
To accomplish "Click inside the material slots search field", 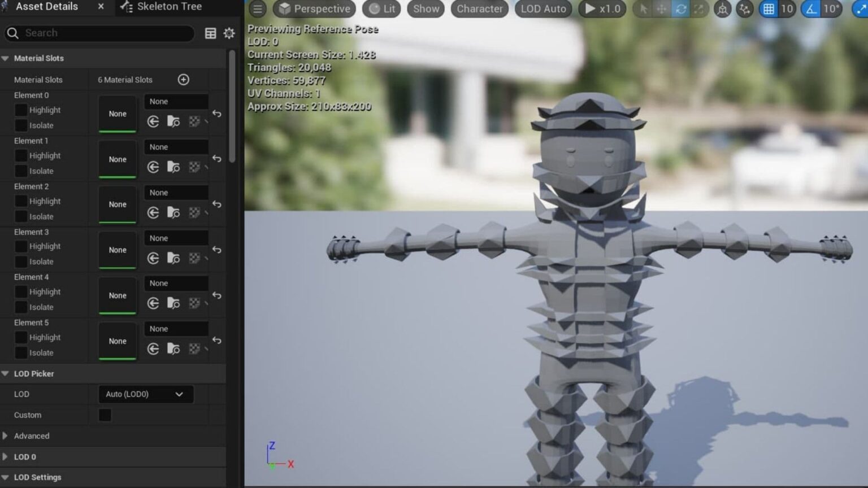I will (x=99, y=33).
